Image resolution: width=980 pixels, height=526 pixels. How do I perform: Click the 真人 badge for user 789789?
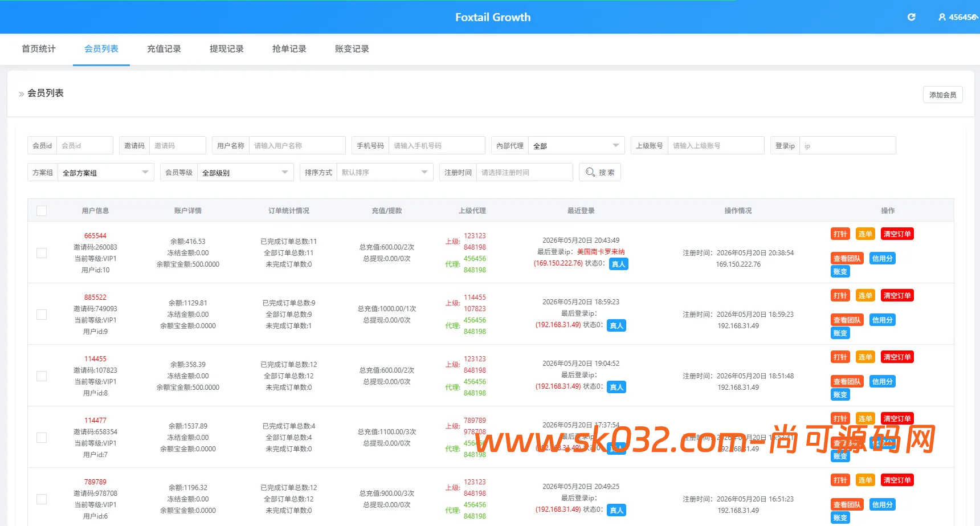click(616, 510)
